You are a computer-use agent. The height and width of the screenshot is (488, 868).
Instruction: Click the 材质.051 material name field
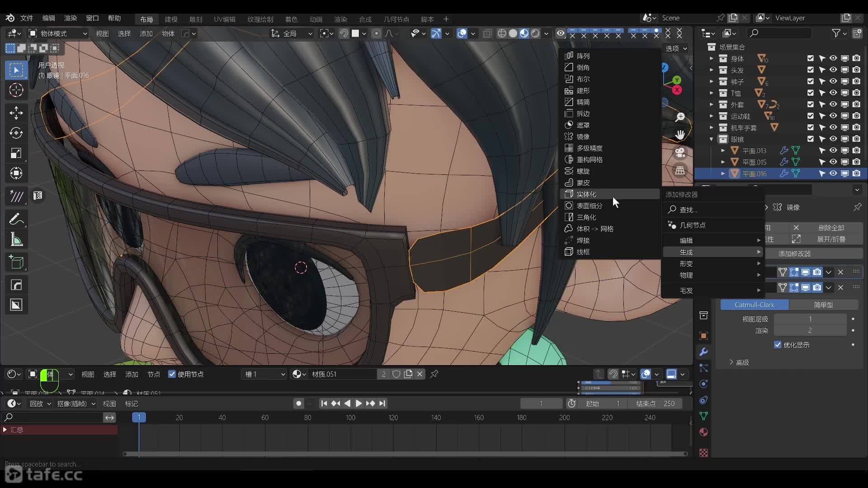coord(342,374)
